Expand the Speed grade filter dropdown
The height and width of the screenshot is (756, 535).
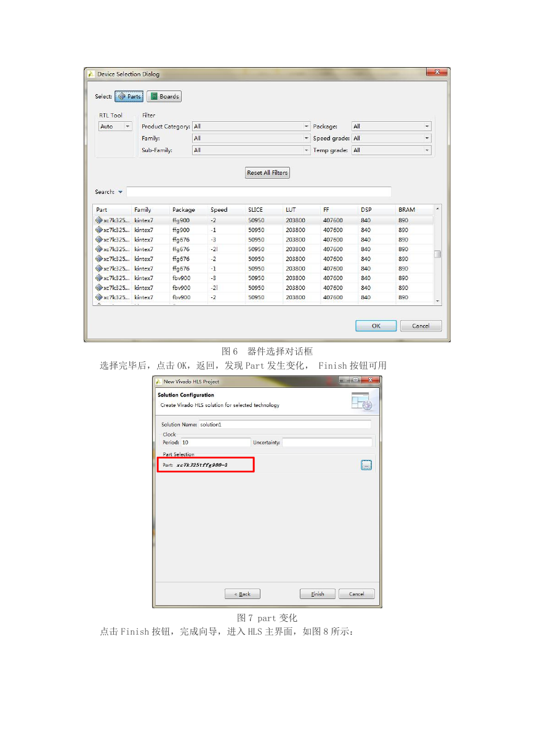tap(392, 139)
